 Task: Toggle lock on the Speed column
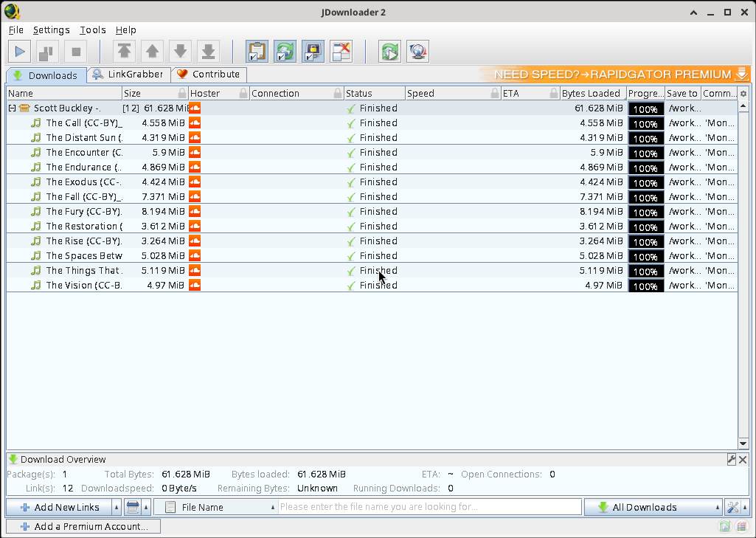pyautogui.click(x=495, y=93)
